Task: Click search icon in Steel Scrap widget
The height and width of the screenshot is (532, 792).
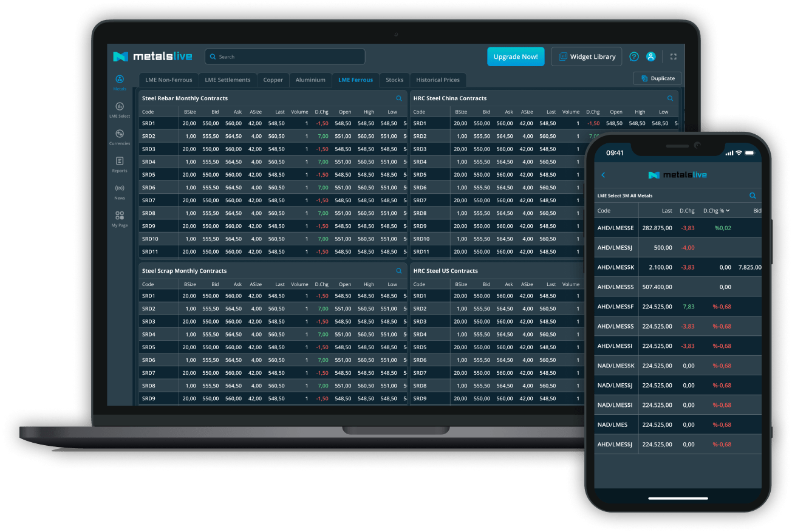Action: coord(399,271)
